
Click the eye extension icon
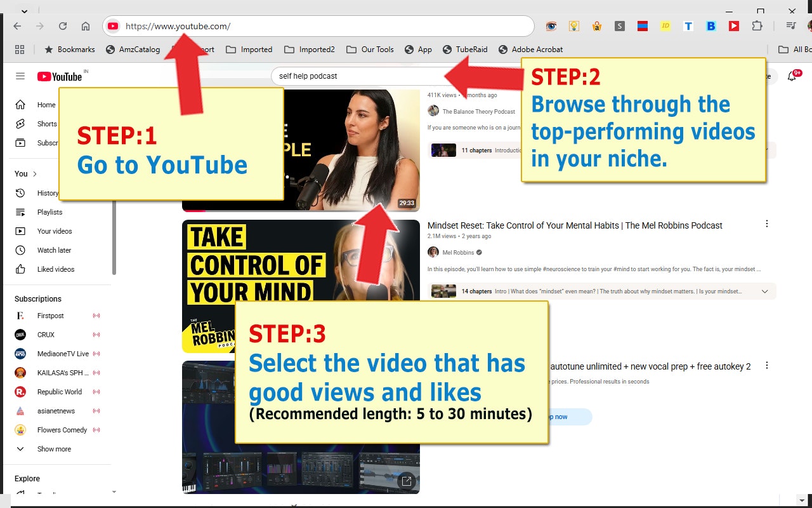tap(551, 26)
